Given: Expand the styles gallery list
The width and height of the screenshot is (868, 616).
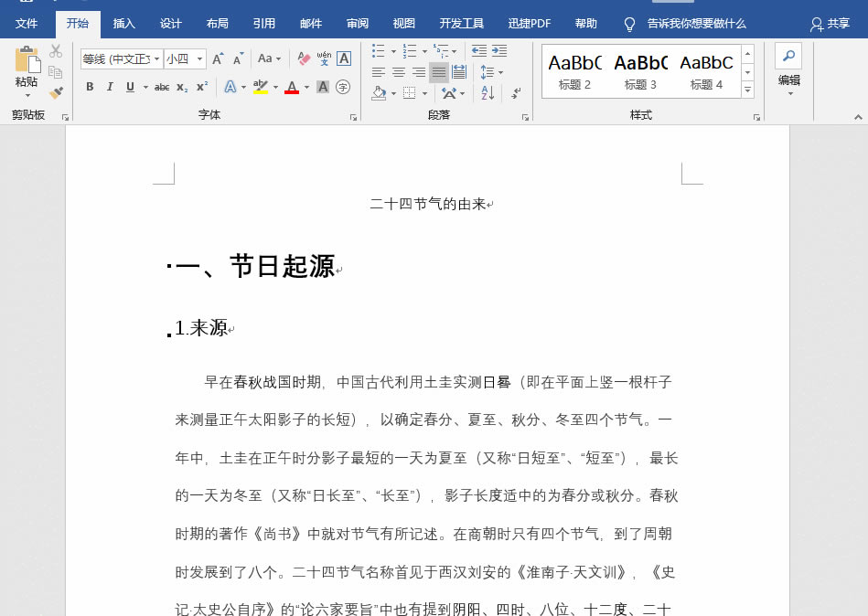Looking at the screenshot, I should click(747, 90).
